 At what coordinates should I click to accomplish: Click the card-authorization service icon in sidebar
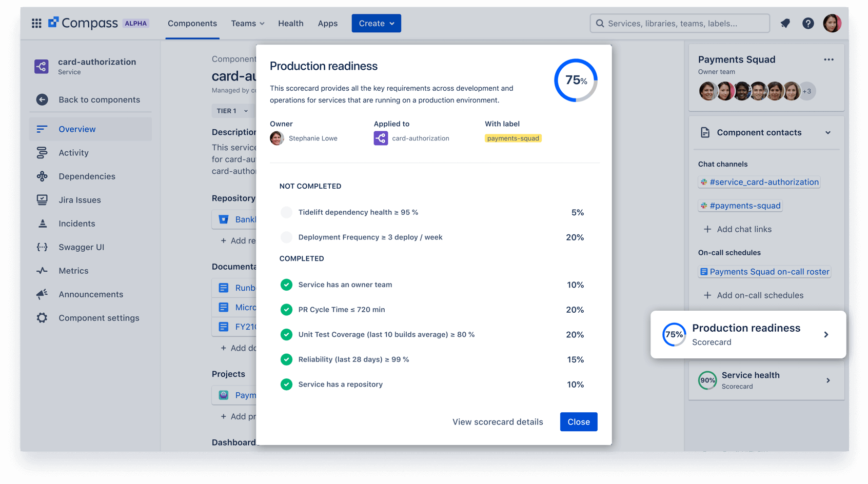(x=42, y=66)
